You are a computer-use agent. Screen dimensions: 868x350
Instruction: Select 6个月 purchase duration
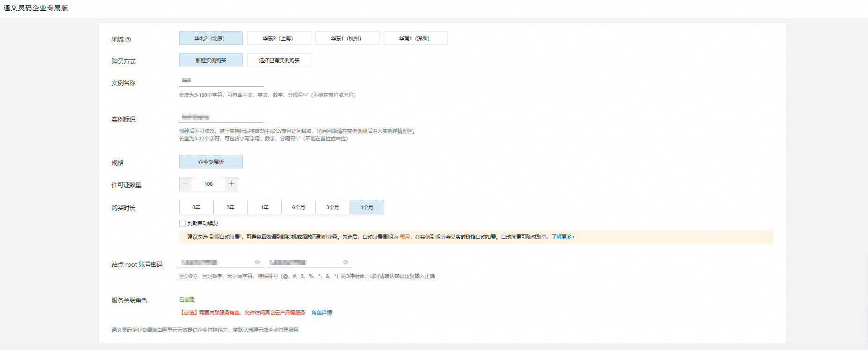click(x=299, y=207)
